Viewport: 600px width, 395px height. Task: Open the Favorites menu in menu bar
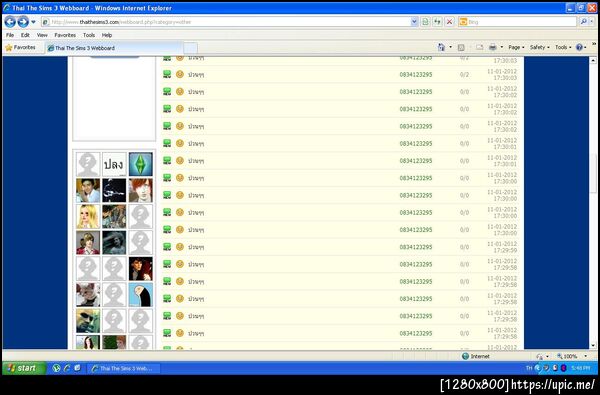click(x=65, y=35)
